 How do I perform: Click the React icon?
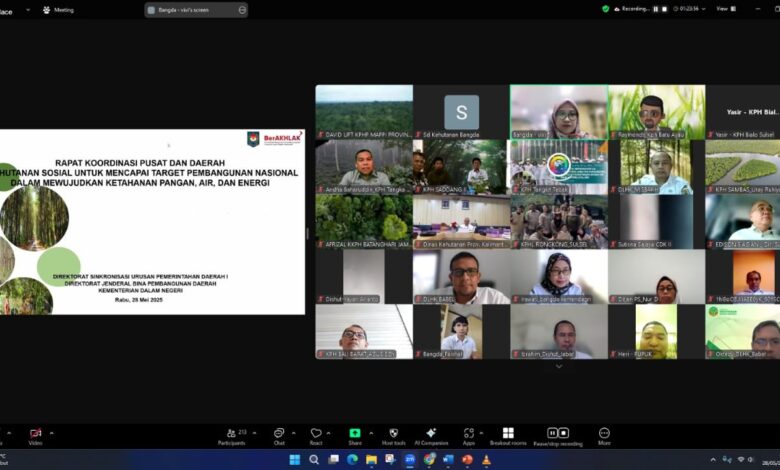(x=316, y=434)
